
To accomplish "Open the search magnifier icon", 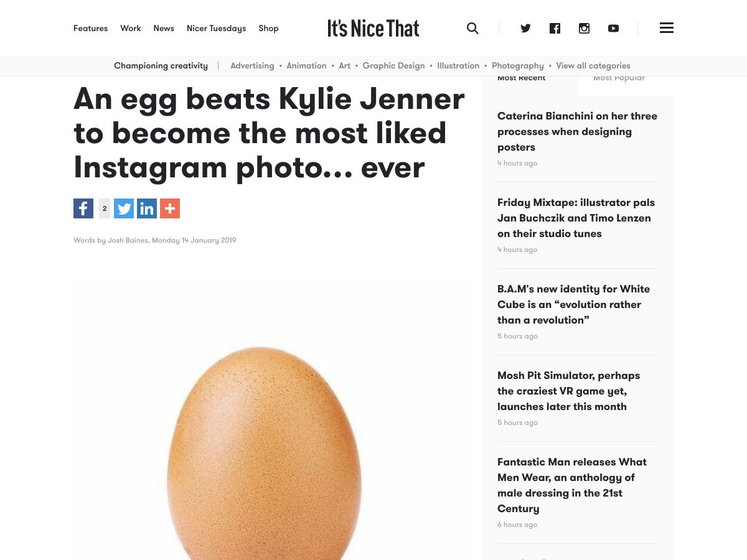I will click(472, 28).
